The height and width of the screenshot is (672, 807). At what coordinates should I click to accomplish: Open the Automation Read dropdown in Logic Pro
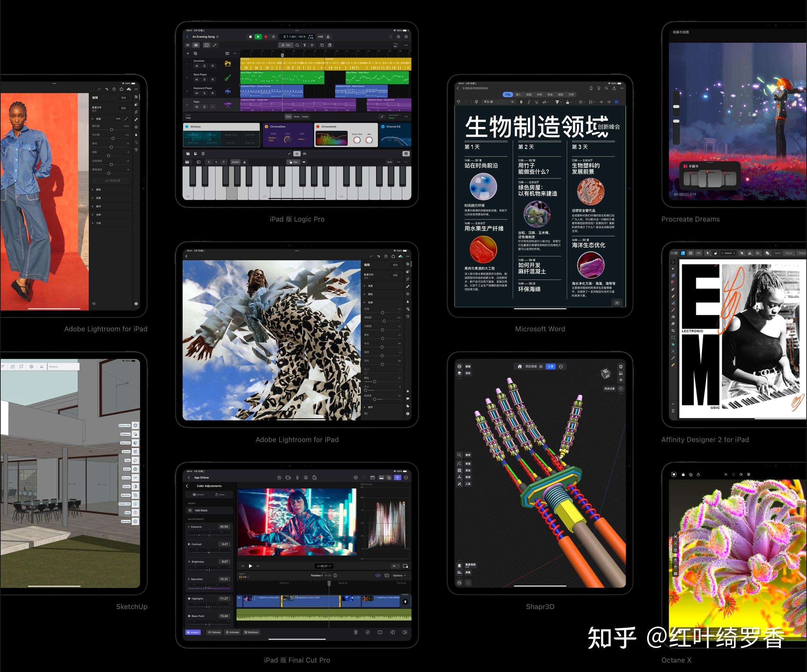[x=392, y=118]
